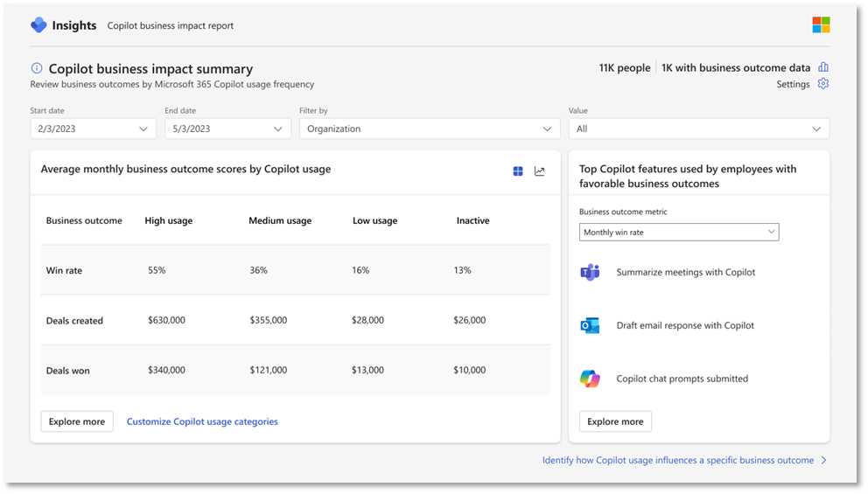Viewport: 868px width, 494px height.
Task: Open the End date dropdown
Action: tap(227, 129)
